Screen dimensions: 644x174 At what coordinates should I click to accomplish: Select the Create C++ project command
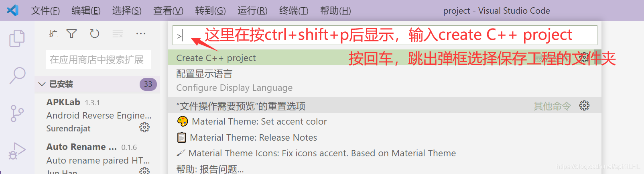[384, 58]
